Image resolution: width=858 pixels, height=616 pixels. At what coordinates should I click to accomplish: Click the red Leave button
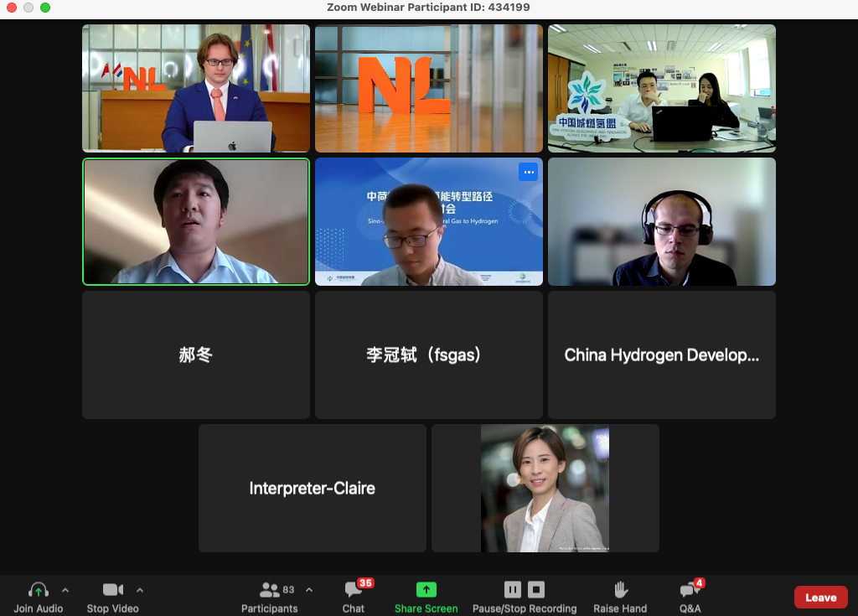(821, 598)
